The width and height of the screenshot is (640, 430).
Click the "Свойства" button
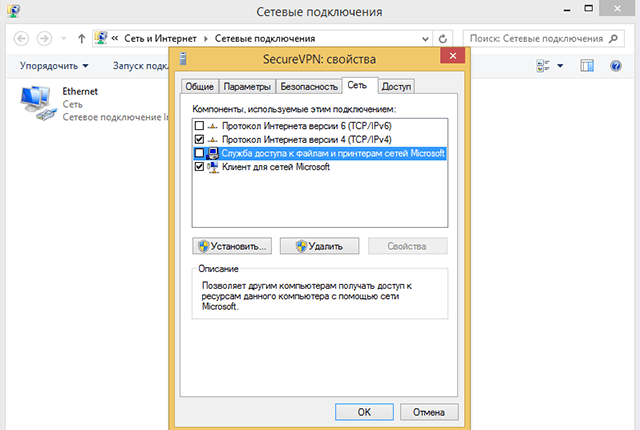(x=407, y=246)
